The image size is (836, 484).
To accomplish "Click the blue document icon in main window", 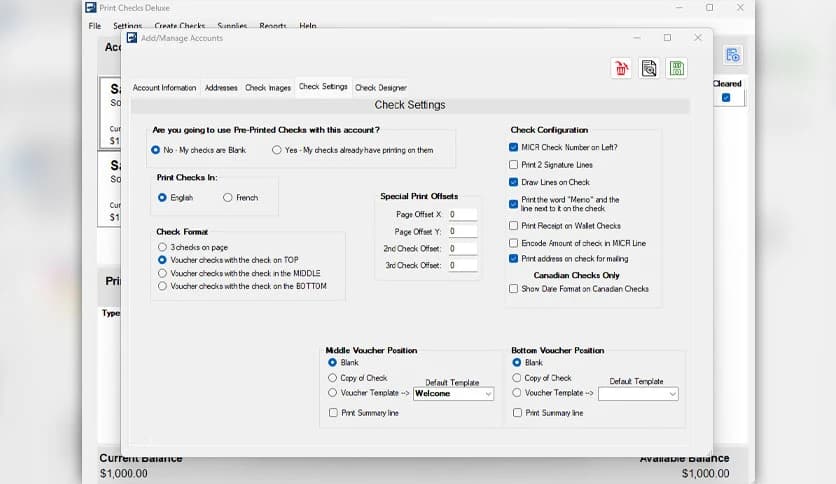I will 733,55.
